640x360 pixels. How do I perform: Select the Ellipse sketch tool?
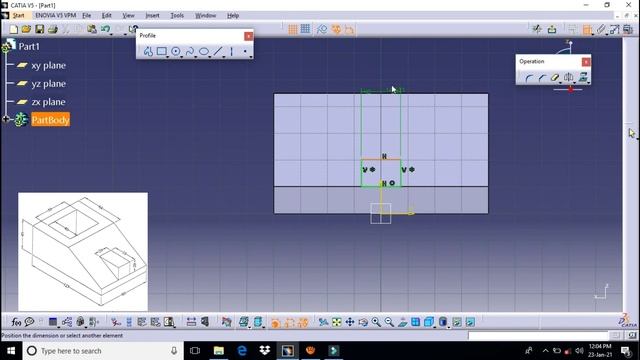pyautogui.click(x=203, y=51)
